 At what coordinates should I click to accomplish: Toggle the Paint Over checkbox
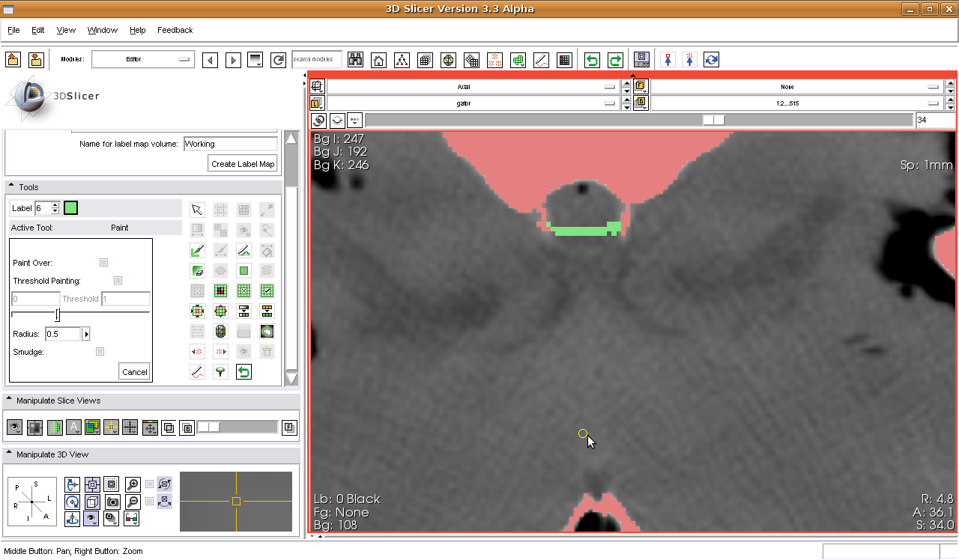[x=103, y=263]
